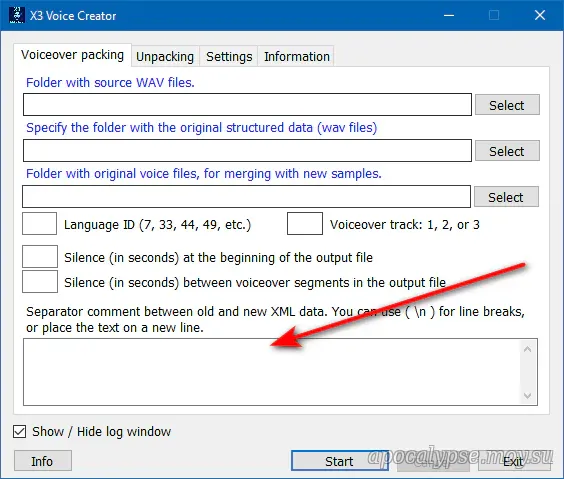The height and width of the screenshot is (479, 564).
Task: Focus the original voice files folder field
Action: pos(246,197)
